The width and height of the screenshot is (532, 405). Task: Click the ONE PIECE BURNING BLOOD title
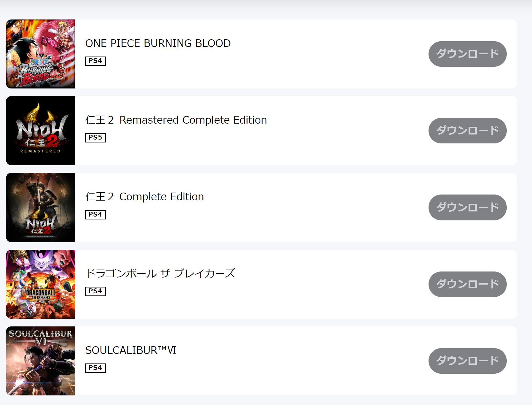coord(158,43)
